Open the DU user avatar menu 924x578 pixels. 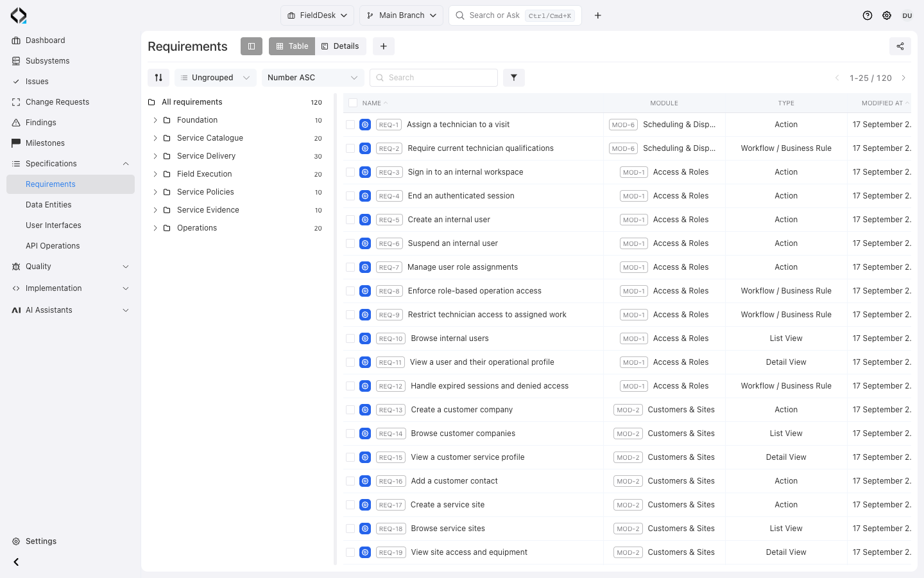[907, 15]
